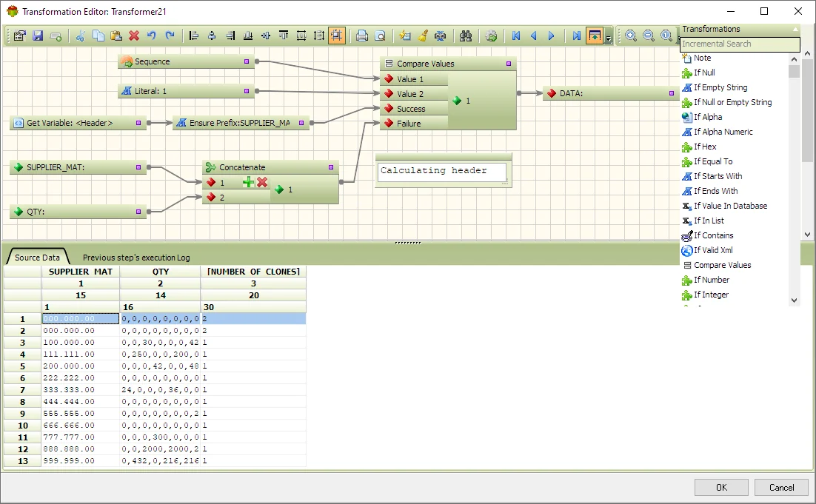Paste from the clipboard icon

coord(116,36)
